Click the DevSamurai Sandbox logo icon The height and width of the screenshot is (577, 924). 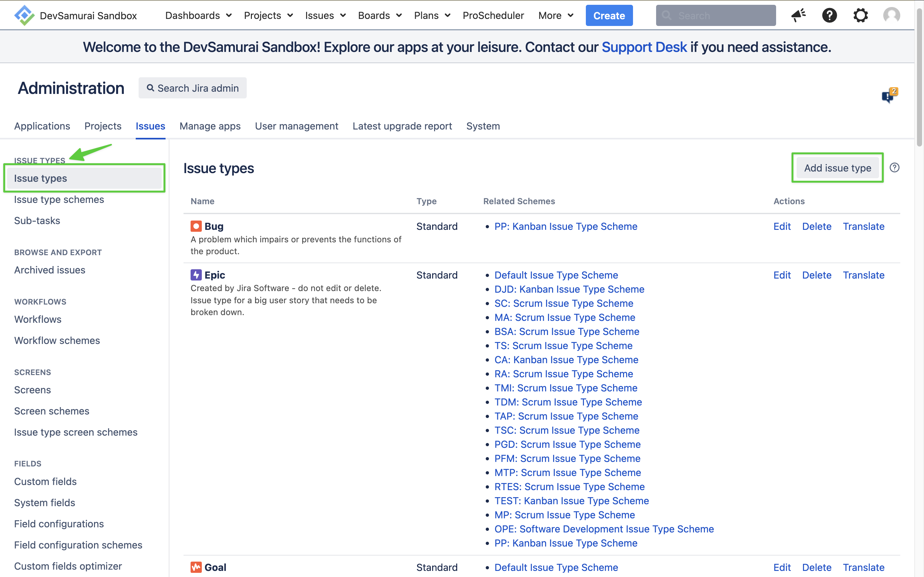[x=24, y=15]
